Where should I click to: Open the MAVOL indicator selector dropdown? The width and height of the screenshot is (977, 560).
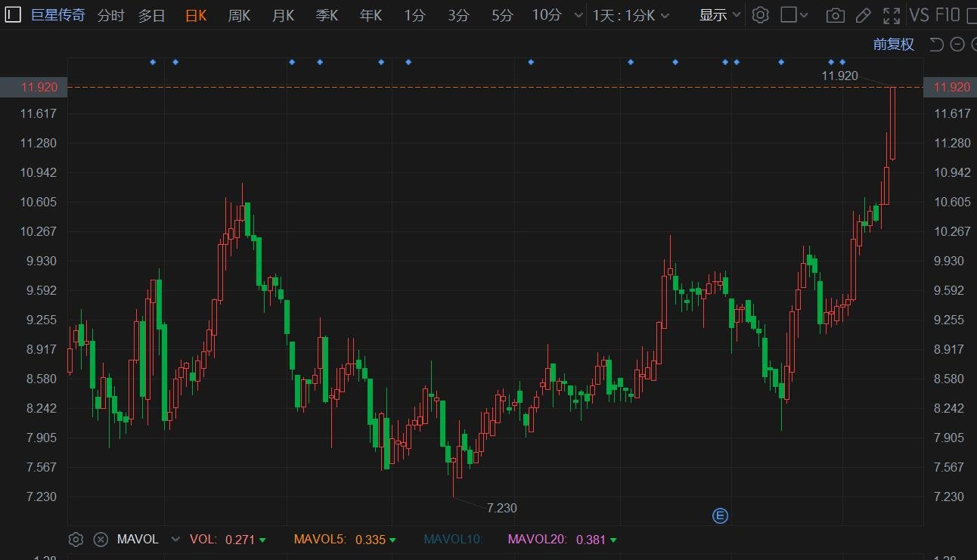point(175,540)
